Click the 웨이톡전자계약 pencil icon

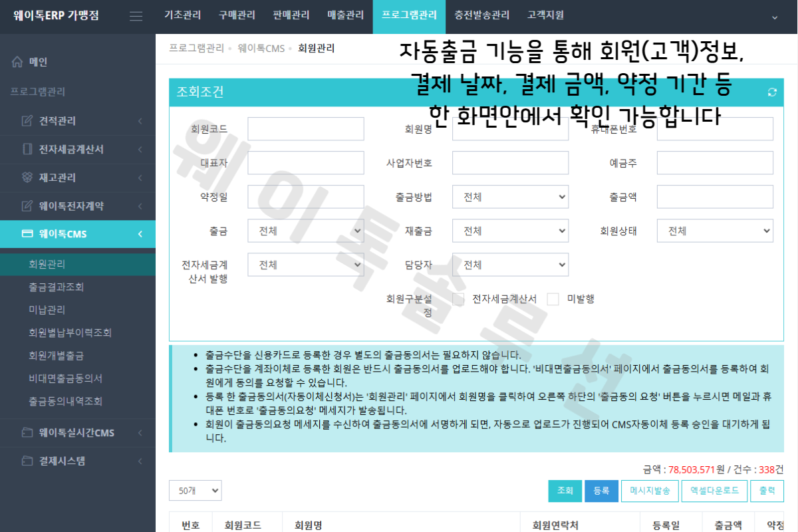(27, 205)
